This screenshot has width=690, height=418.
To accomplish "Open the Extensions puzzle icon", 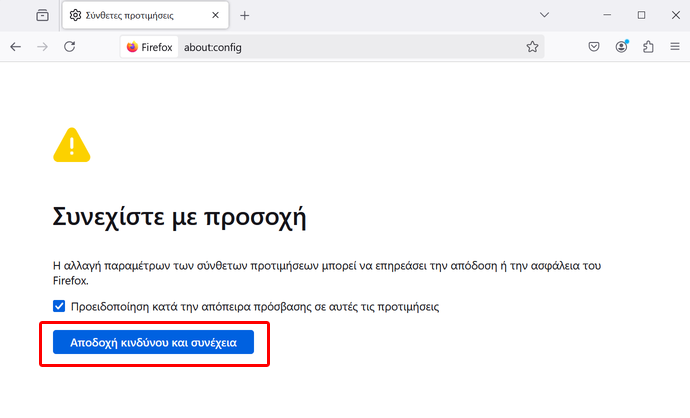I will click(x=648, y=47).
